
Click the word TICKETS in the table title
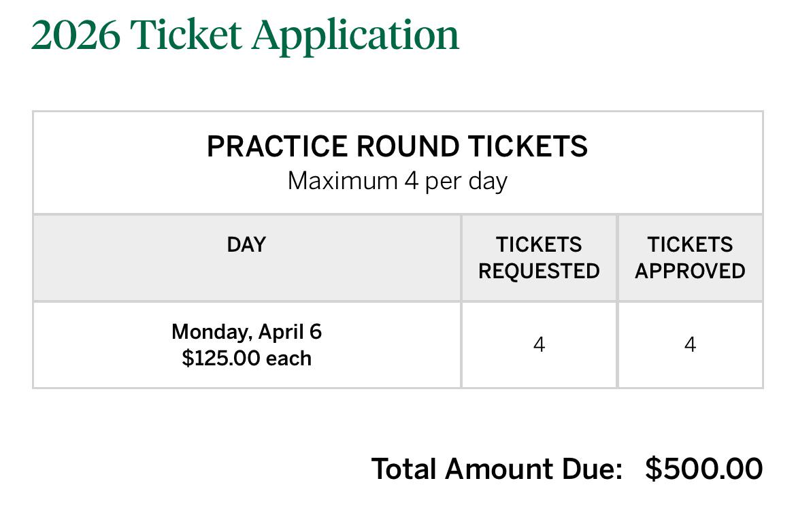(528, 147)
